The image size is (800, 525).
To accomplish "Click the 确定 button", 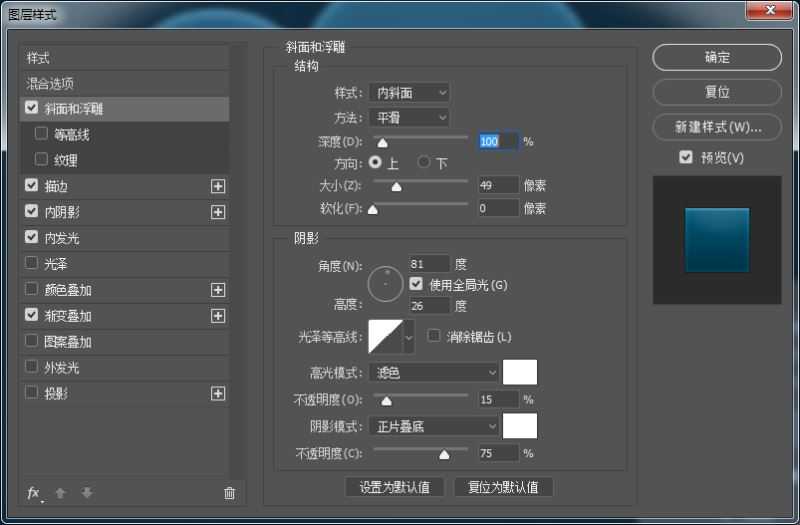I will pos(717,57).
